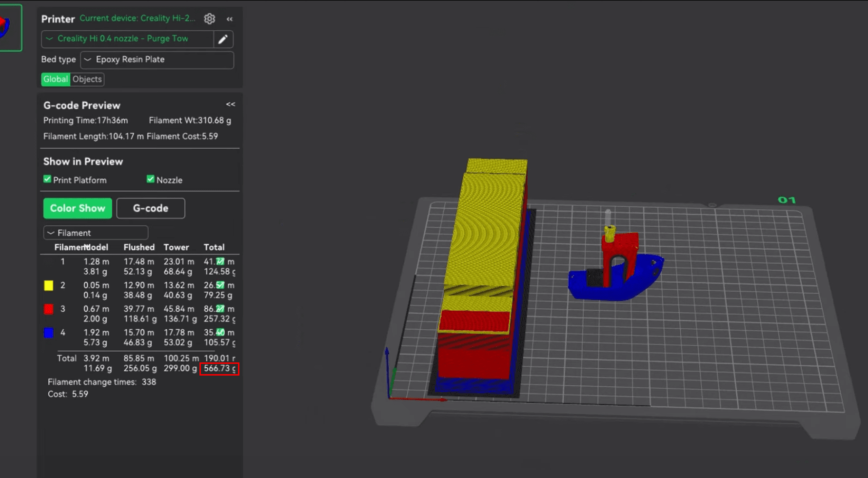Click the Filament Length:104.17 m text
This screenshot has width=868, height=478.
click(94, 137)
